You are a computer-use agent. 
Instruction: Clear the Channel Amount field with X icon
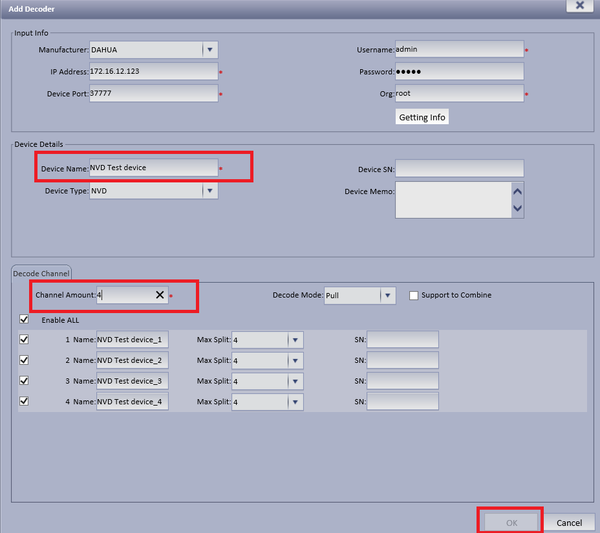[x=160, y=295]
